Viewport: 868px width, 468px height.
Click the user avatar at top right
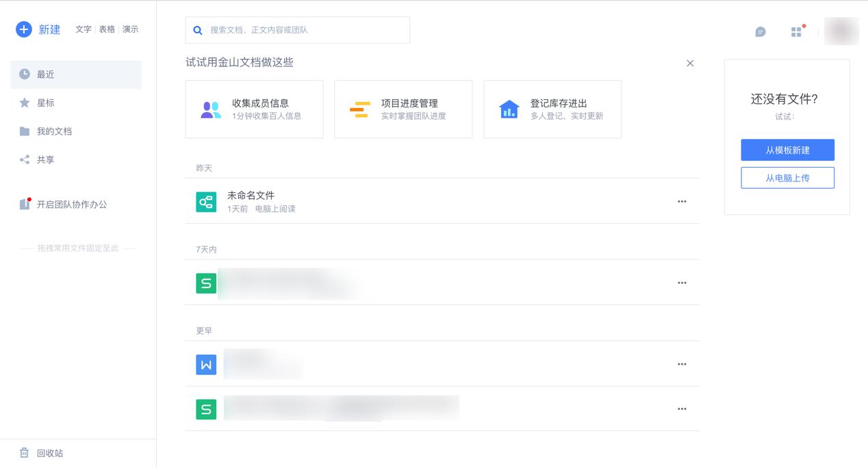[841, 31]
